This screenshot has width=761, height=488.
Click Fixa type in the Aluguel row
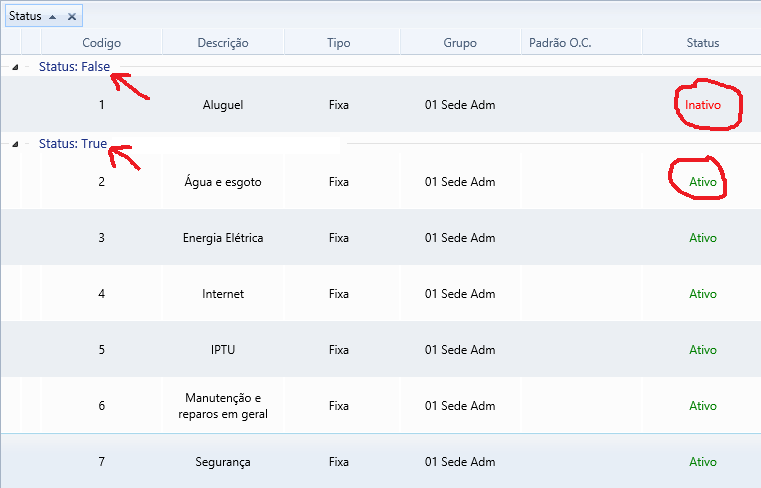pyautogui.click(x=339, y=105)
